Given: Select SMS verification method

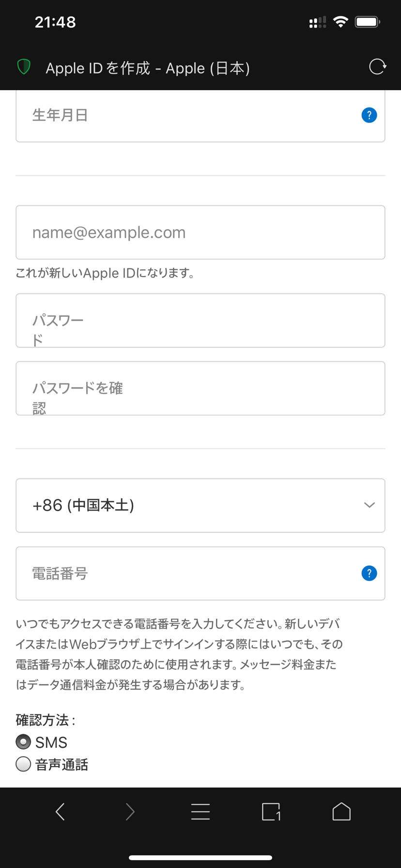Looking at the screenshot, I should tap(23, 742).
